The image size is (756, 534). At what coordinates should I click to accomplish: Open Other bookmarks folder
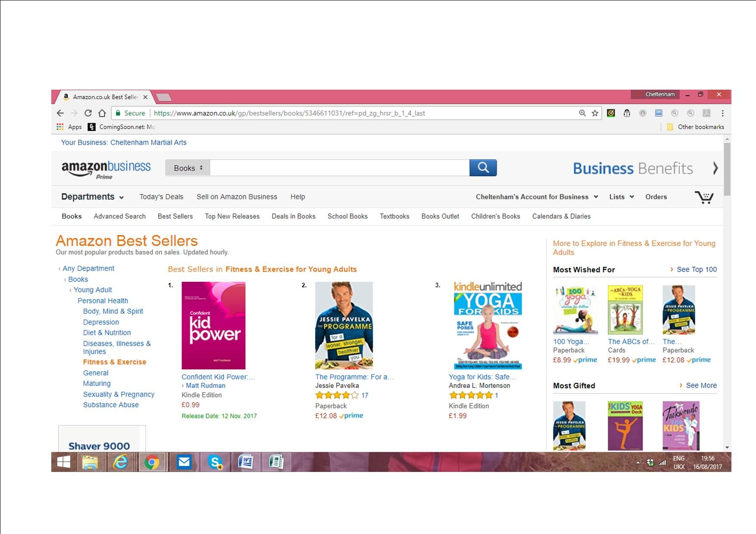point(695,127)
